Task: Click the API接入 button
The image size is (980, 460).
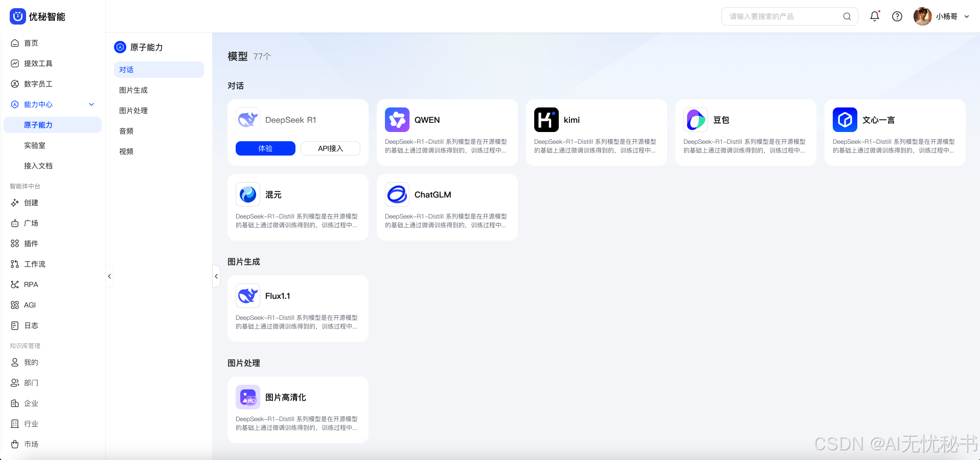Action: [330, 148]
